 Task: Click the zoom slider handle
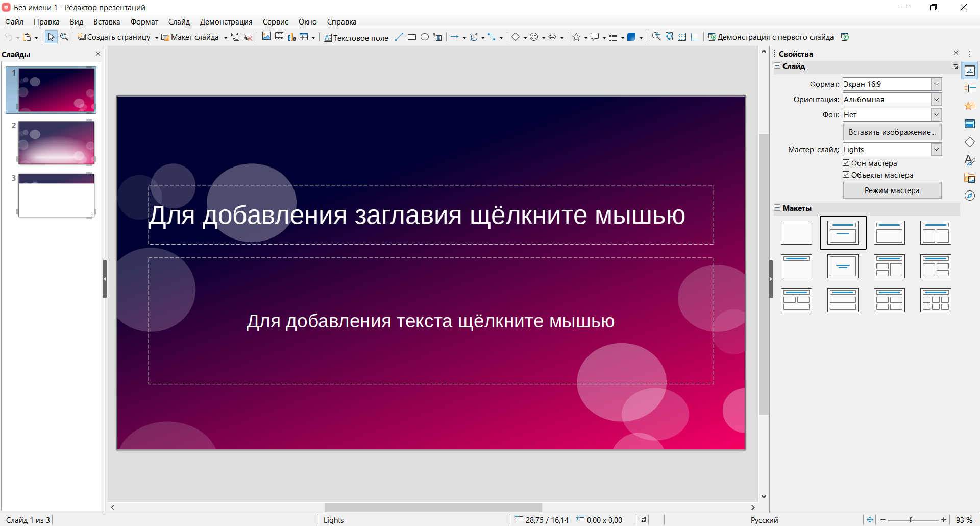[x=911, y=520]
